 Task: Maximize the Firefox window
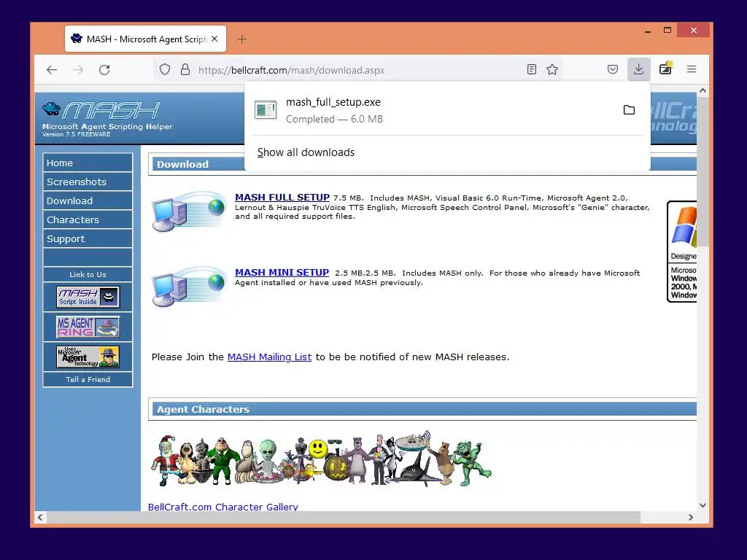[667, 31]
